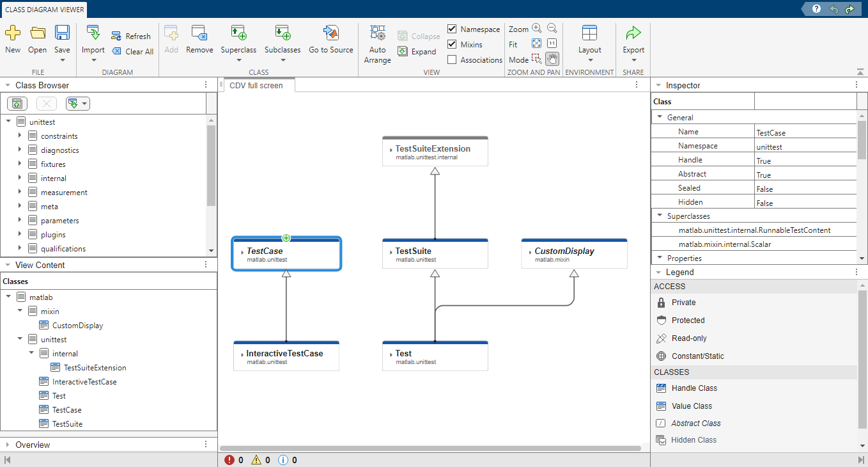Add superclasses with the Superclass icon
868x467 pixels.
238,33
